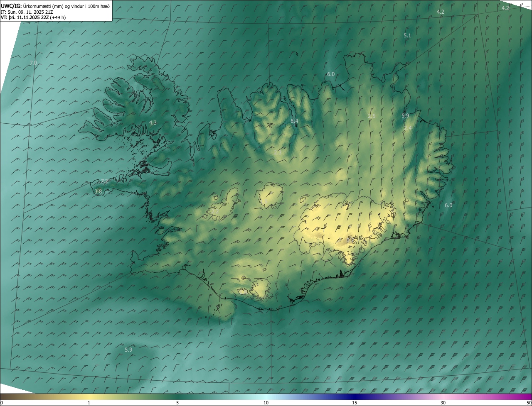Click the 15 tick on the color scale
The height and width of the screenshot is (406, 532).
(355, 403)
